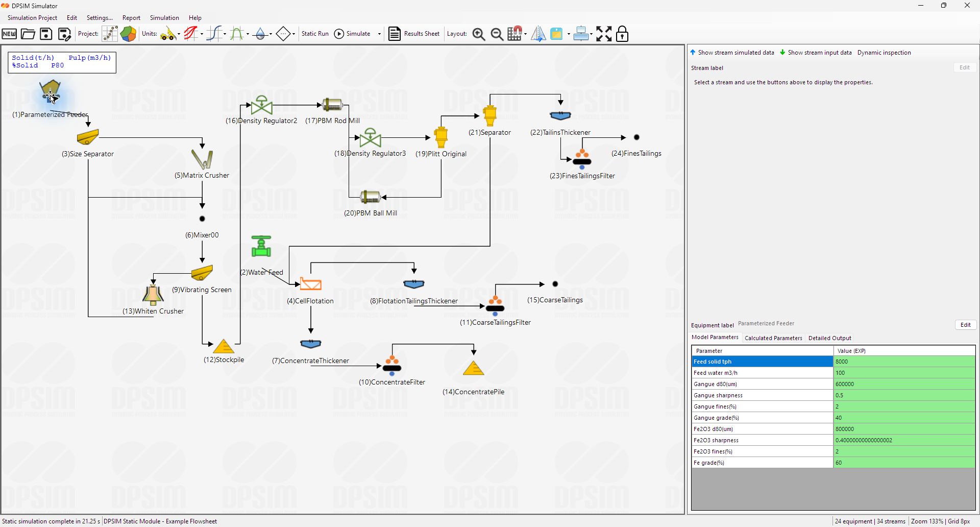
Task: Click the fit-to-screen arrows icon
Action: pyautogui.click(x=604, y=34)
